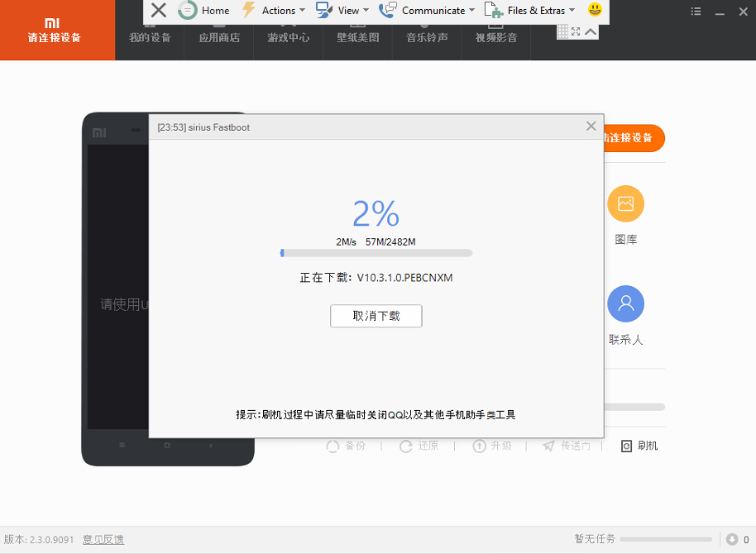756x554 pixels.
Task: Click the 暂无任务 task progress bar
Action: click(x=666, y=540)
